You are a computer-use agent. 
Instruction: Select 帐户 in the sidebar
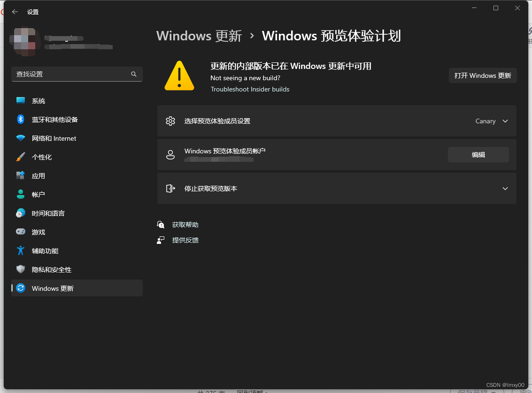coord(77,195)
